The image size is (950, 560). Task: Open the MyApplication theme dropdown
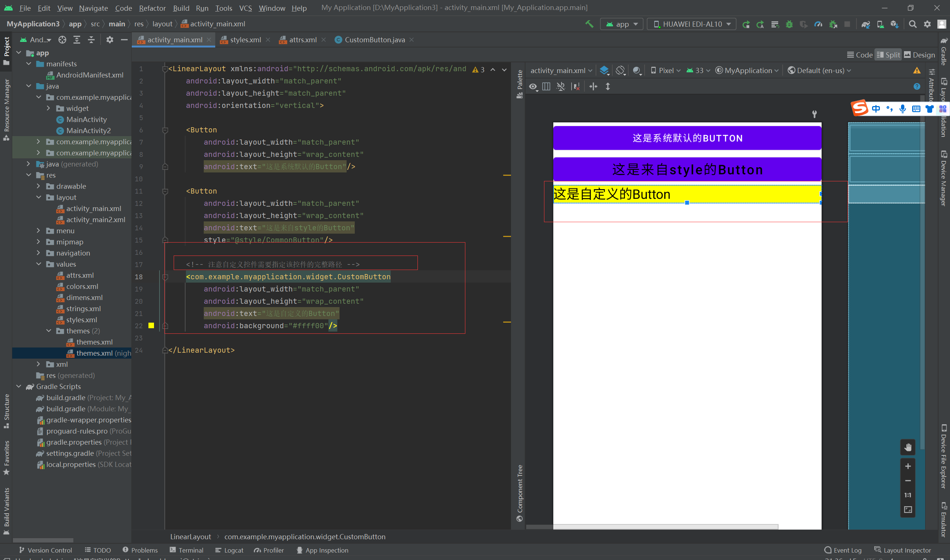pyautogui.click(x=747, y=70)
